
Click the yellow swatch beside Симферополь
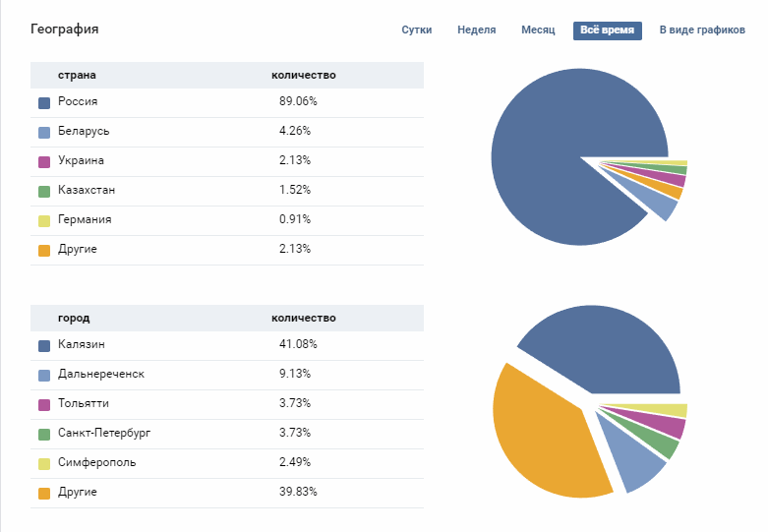(x=44, y=463)
